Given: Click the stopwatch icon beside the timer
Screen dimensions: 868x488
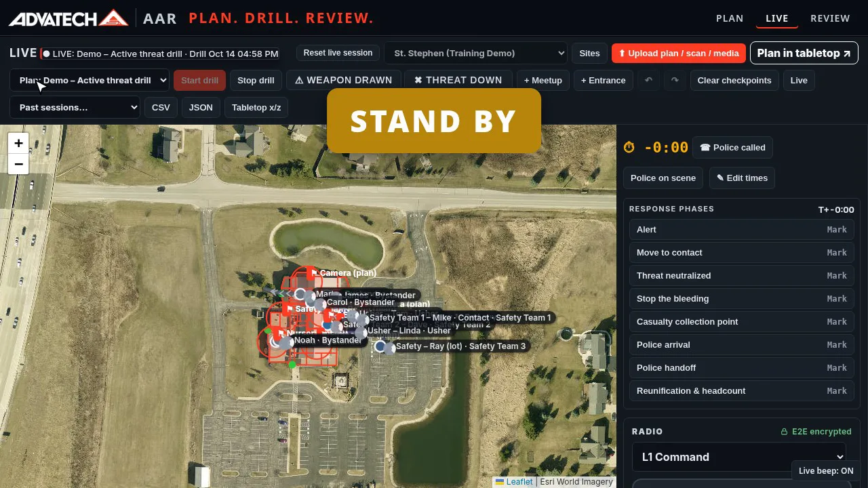Looking at the screenshot, I should (x=629, y=147).
